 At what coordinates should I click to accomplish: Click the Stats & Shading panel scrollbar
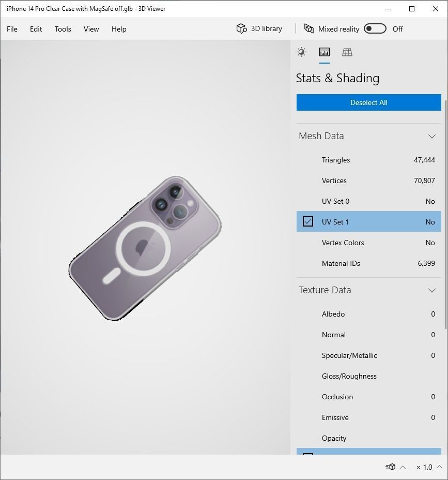446,214
